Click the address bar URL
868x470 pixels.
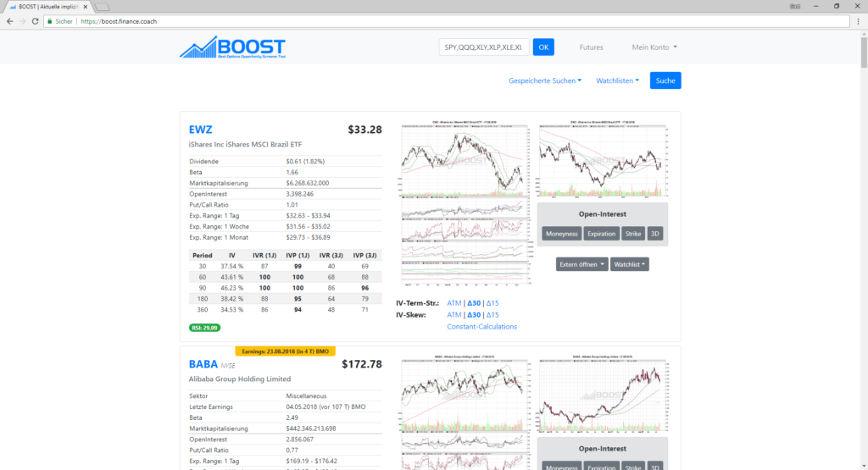[119, 21]
